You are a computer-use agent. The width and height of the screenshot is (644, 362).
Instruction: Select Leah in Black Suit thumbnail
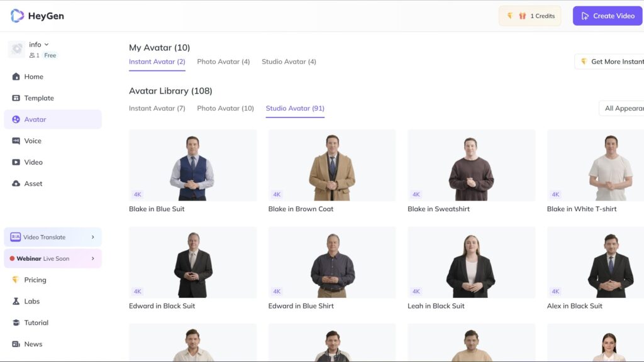(x=471, y=262)
